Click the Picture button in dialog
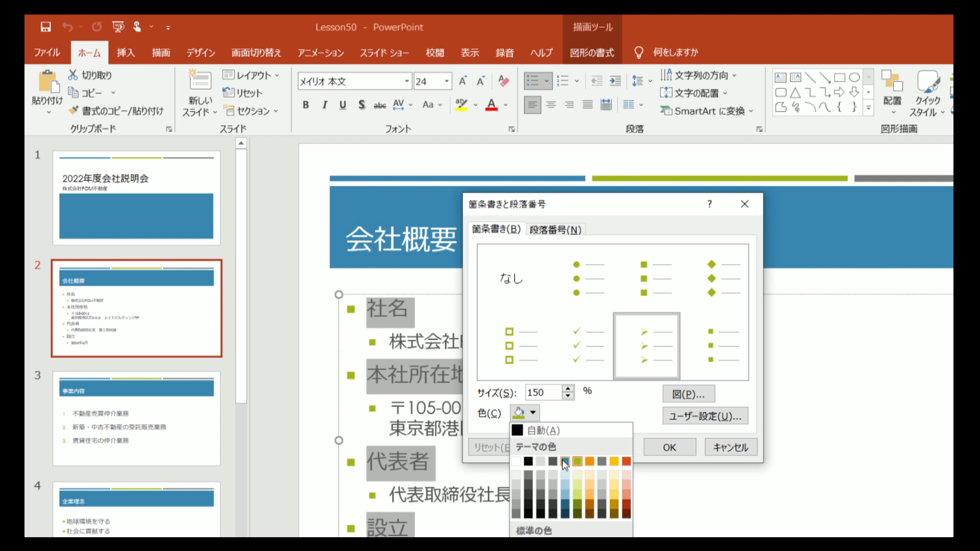This screenshot has width=980, height=551. (x=689, y=394)
